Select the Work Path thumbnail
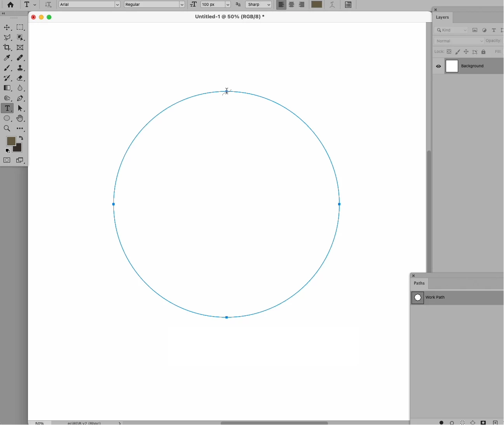Screen dimensions: 504x425 coord(418,298)
